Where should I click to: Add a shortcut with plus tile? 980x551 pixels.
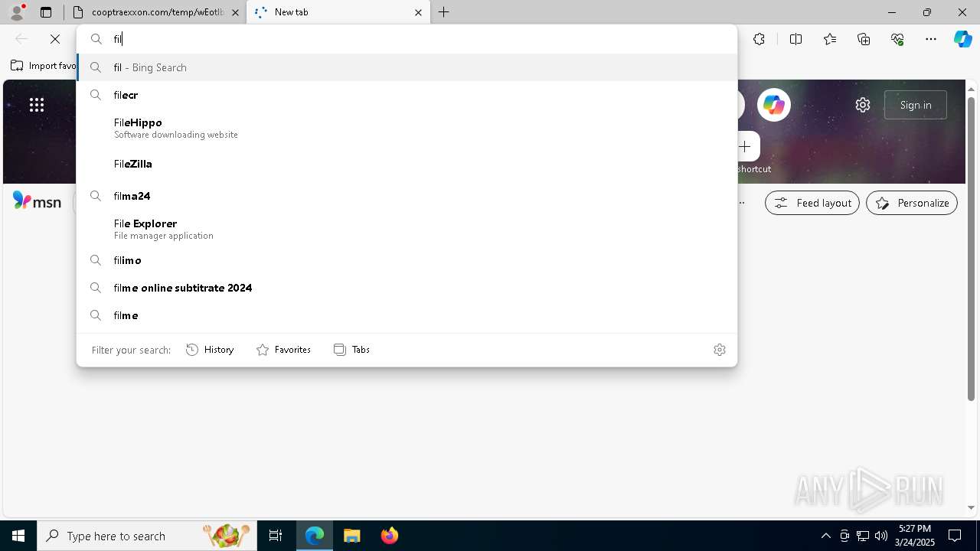745,146
